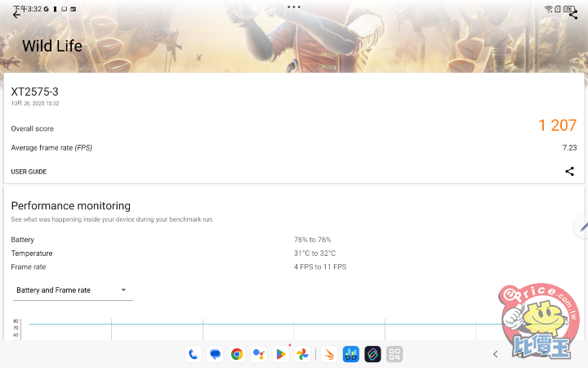Open app drawer search grid icon

pyautogui.click(x=394, y=354)
